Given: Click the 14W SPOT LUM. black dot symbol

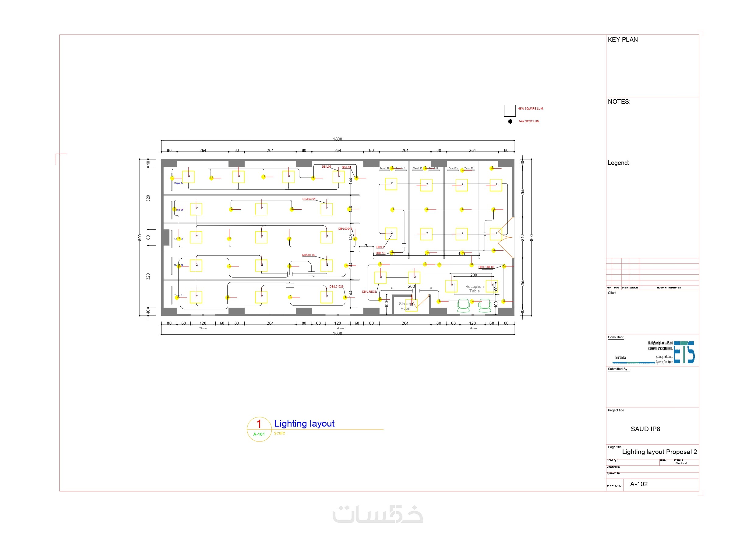Looking at the screenshot, I should click(510, 121).
